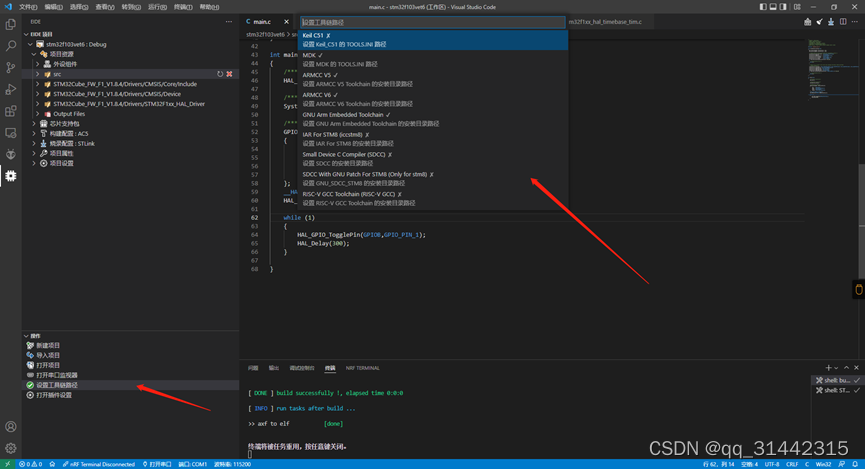Expand the STM32F1xx_HAL_Driver folder
The width and height of the screenshot is (865, 469).
tap(38, 104)
